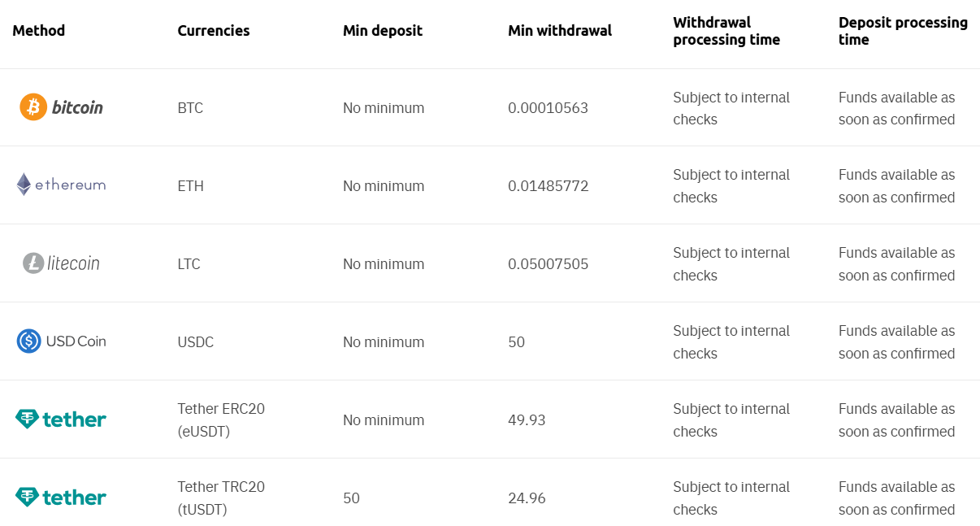
Task: Select the Ethereum minimum withdrawal value 0.01485772
Action: [548, 186]
